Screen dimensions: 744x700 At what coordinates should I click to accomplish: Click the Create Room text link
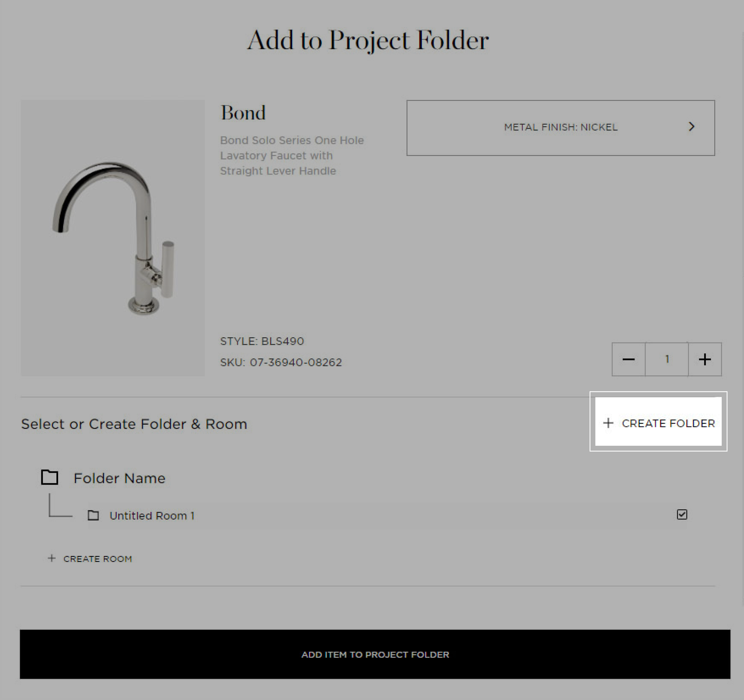point(98,559)
